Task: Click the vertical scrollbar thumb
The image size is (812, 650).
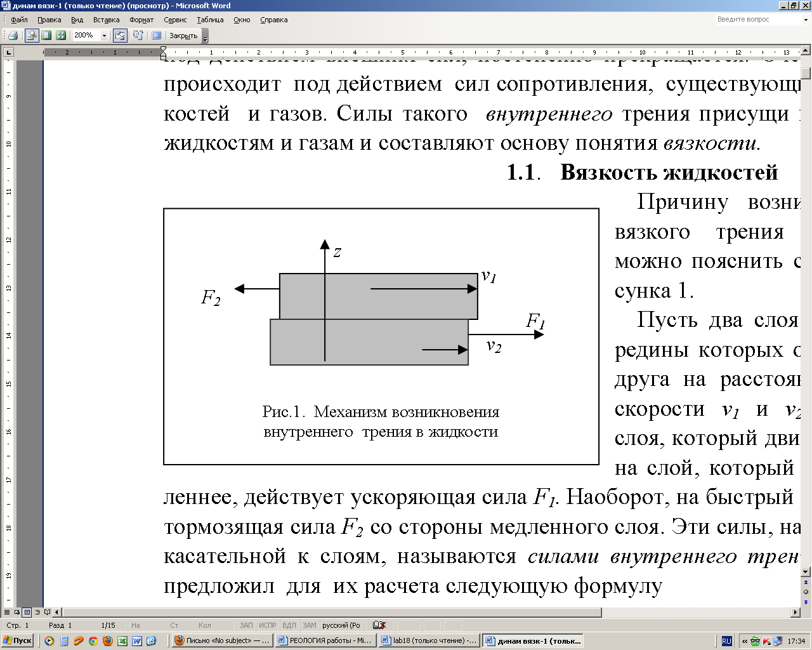Action: pos(806,73)
